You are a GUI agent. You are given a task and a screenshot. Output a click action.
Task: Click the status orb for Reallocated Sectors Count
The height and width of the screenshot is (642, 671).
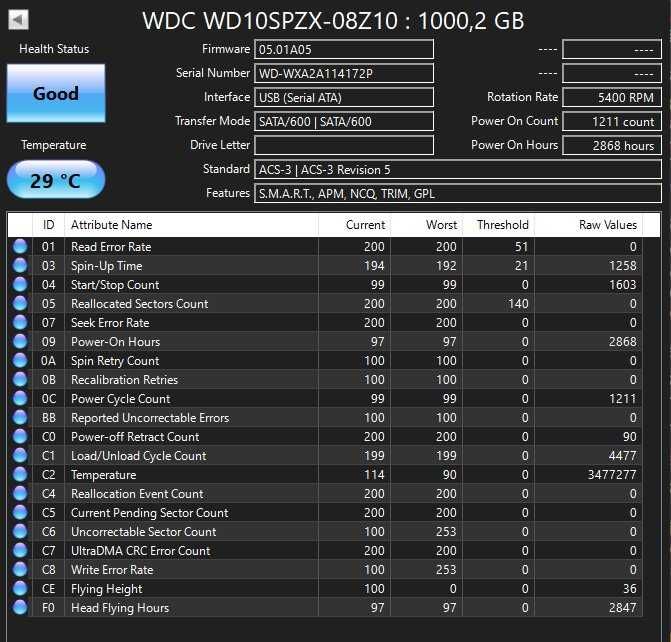pos(20,303)
